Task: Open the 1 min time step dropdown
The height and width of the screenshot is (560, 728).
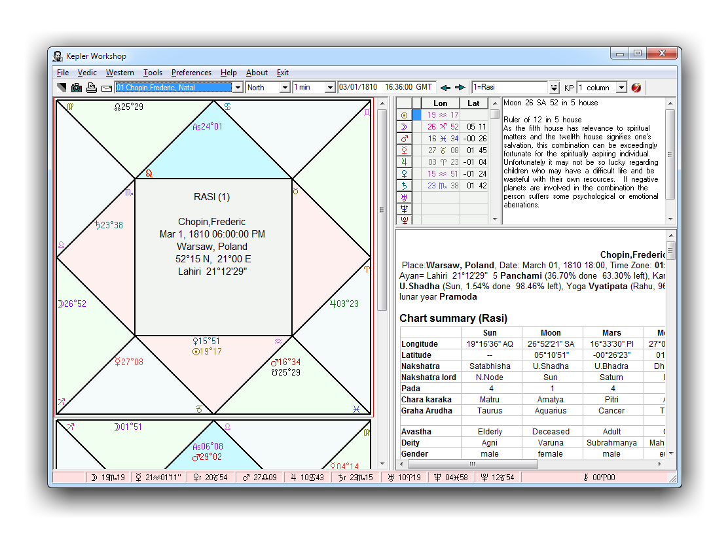Action: click(x=330, y=87)
